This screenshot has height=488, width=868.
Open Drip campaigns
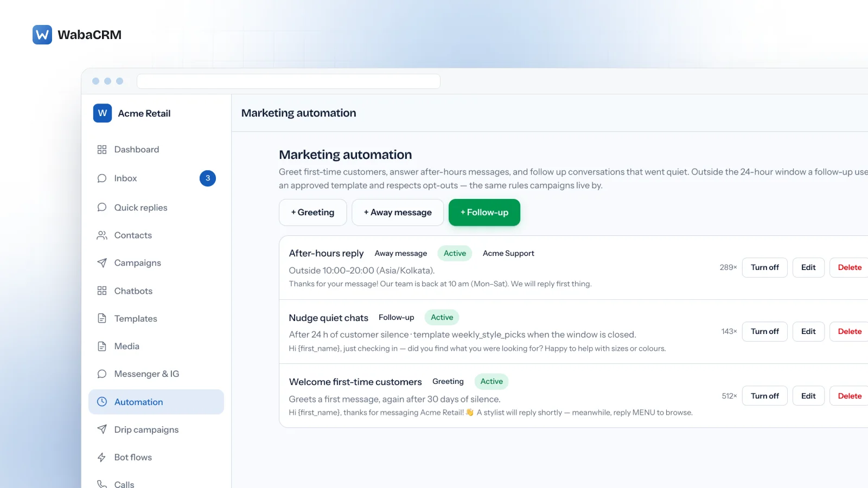tap(156, 429)
